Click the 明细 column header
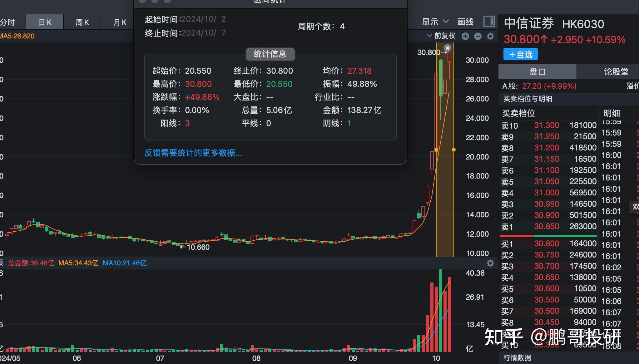The height and width of the screenshot is (364, 639). [612, 113]
